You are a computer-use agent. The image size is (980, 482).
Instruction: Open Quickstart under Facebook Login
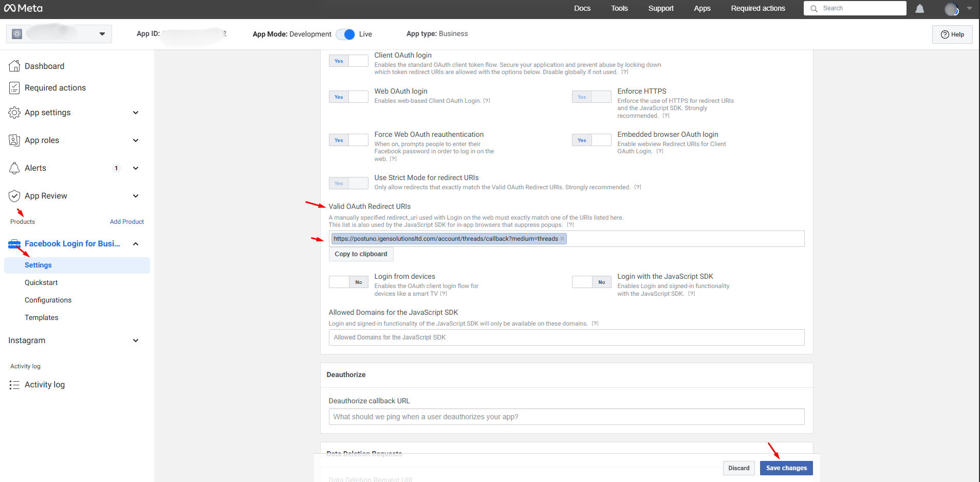tap(41, 282)
